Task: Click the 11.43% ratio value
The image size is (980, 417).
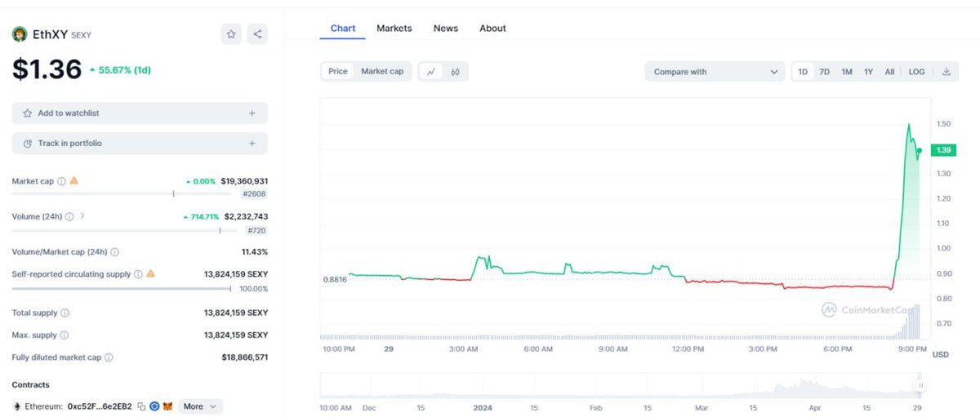Action: [x=254, y=252]
